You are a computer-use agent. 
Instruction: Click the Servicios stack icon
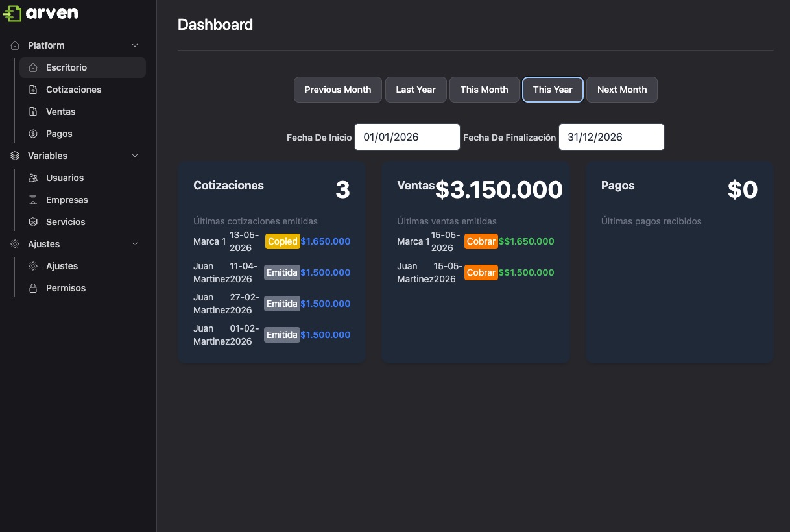[33, 222]
